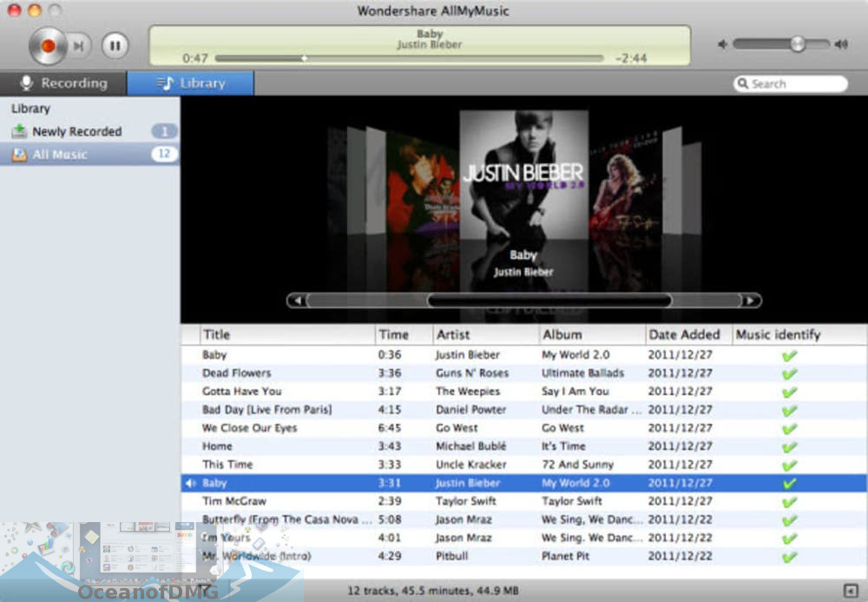Screen dimensions: 868x602
Task: Click the speaker icon on playing Baby row
Action: point(190,483)
